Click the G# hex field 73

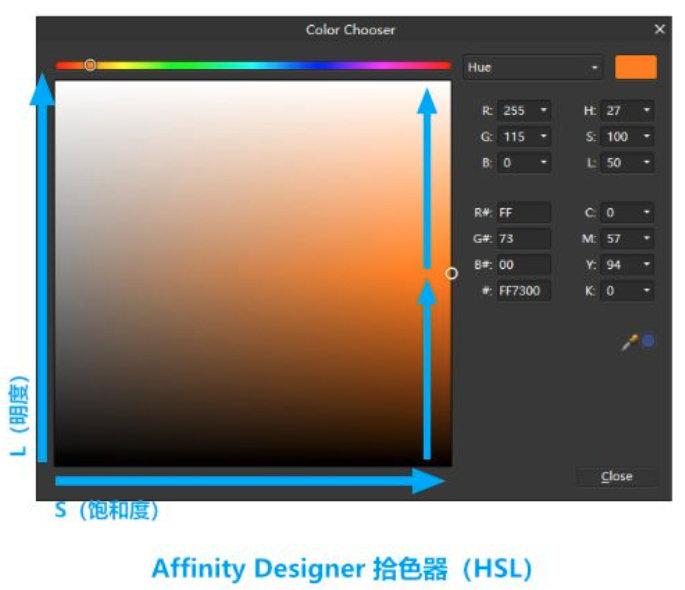pos(524,239)
